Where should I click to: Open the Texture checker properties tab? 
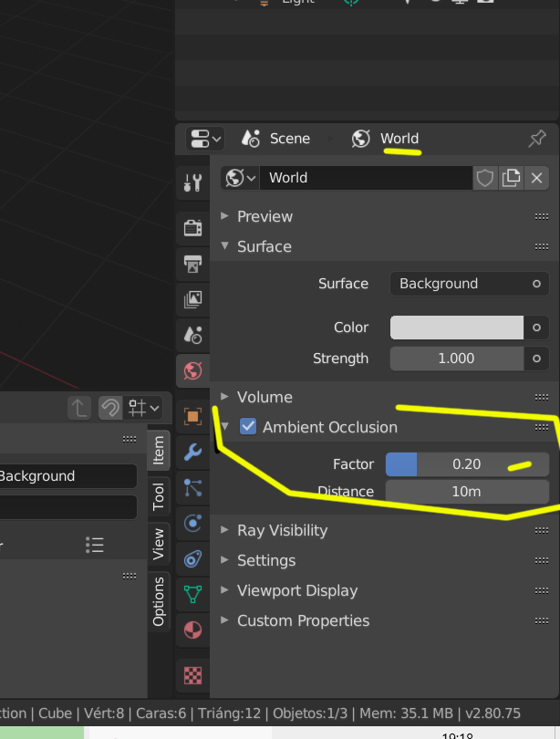tap(192, 675)
